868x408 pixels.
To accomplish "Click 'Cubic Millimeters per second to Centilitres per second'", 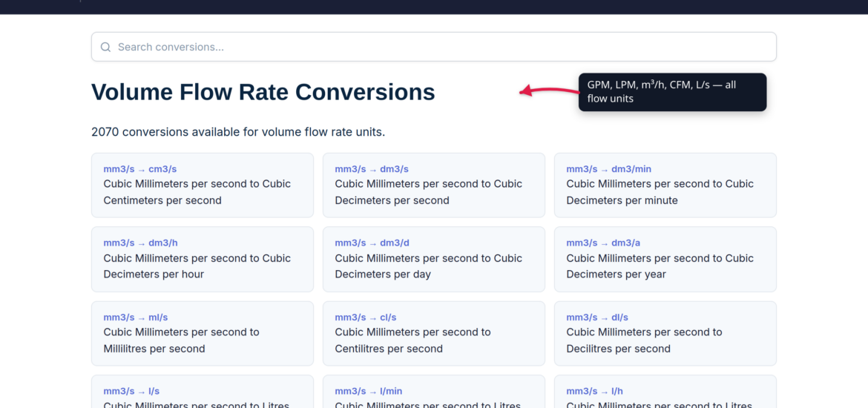I will tap(413, 340).
